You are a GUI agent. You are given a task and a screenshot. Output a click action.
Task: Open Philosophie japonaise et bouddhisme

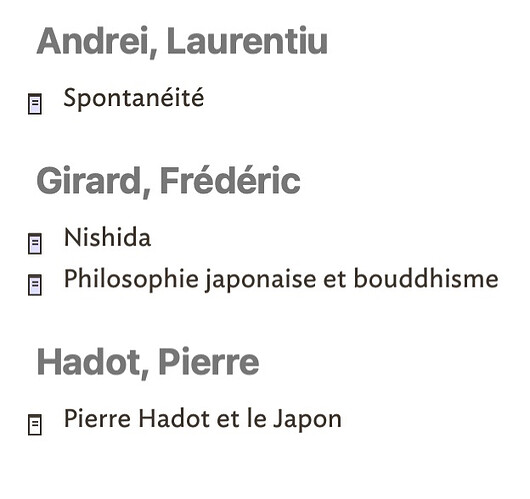coord(281,279)
